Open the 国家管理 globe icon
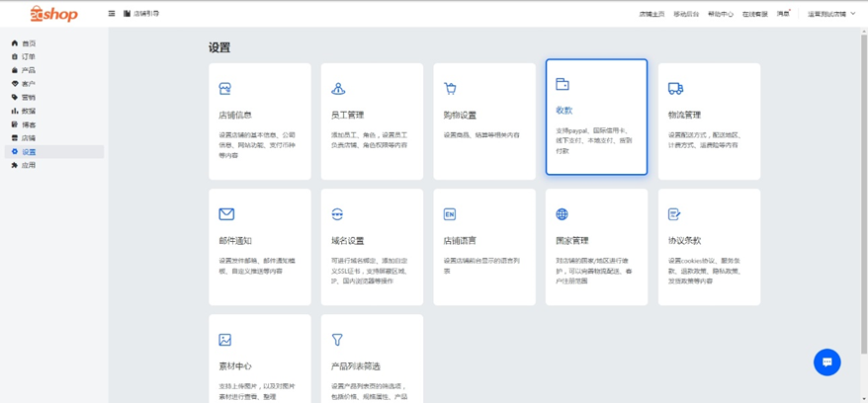868x403 pixels. 562,214
